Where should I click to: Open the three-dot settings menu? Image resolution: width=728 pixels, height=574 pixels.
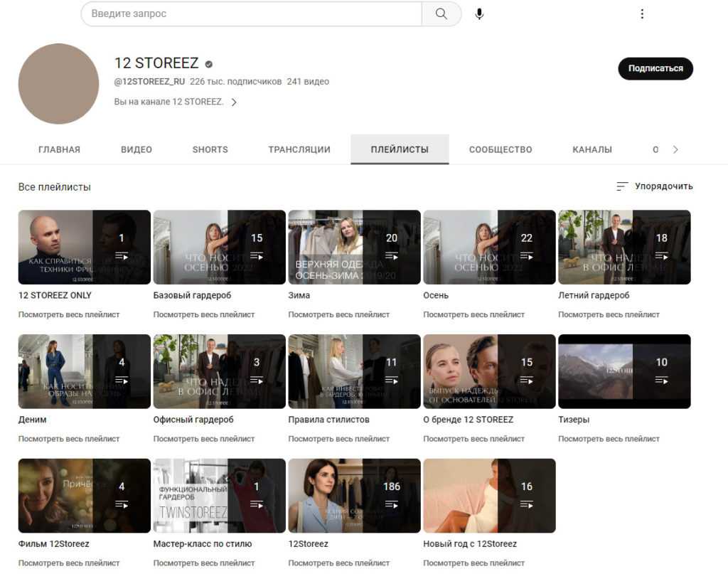click(x=642, y=14)
